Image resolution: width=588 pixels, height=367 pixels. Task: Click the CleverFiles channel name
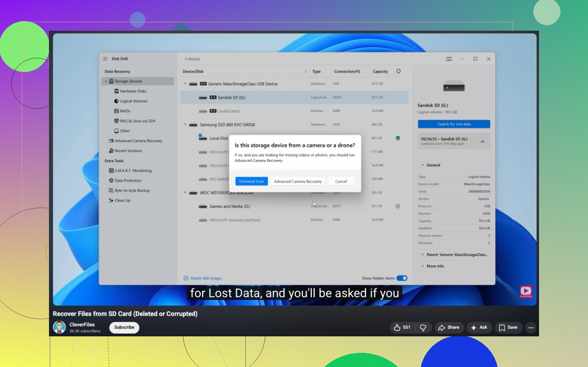[82, 325]
